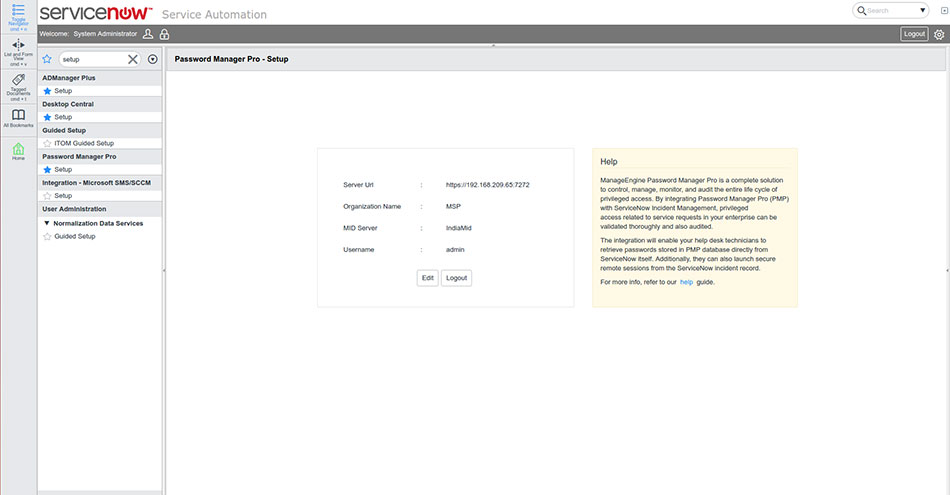Open Setup under Password Manager Pro
This screenshot has width=950, height=495.
[63, 170]
